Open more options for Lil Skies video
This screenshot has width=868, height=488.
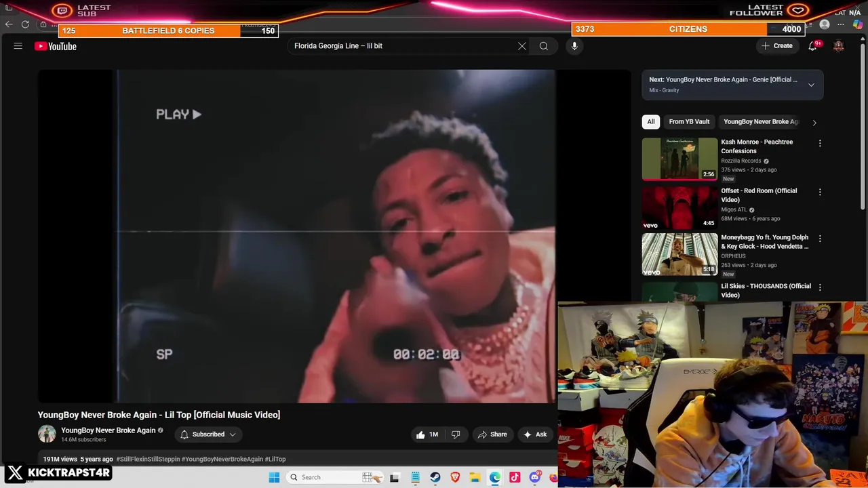click(x=820, y=287)
